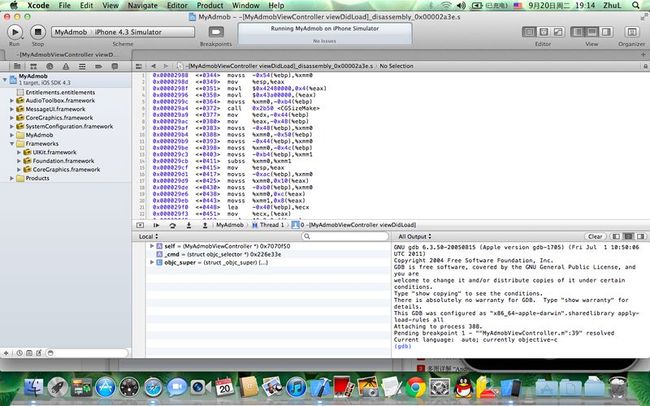
Task: Switch to the Version editor
Action: 558,32
